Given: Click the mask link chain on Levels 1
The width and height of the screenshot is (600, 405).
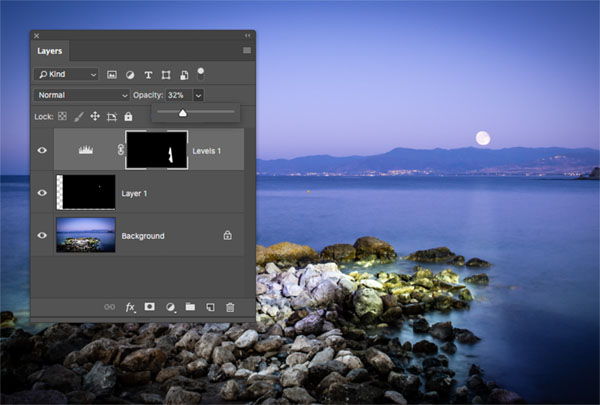Looking at the screenshot, I should click(121, 150).
